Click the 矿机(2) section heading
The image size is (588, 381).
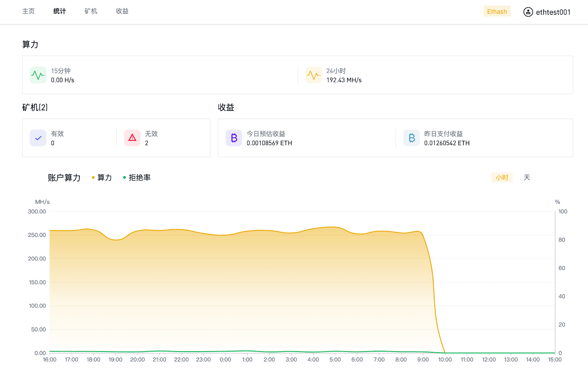pos(35,107)
